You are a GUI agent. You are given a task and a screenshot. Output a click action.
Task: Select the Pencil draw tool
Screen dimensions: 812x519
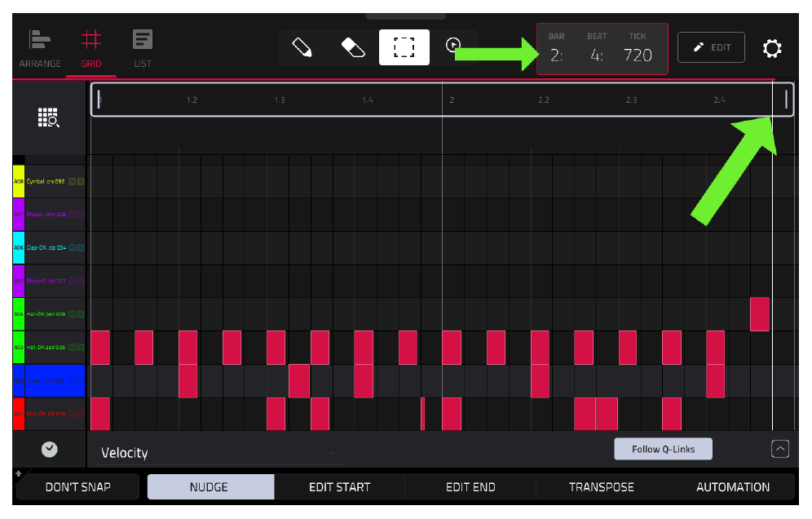pos(302,47)
